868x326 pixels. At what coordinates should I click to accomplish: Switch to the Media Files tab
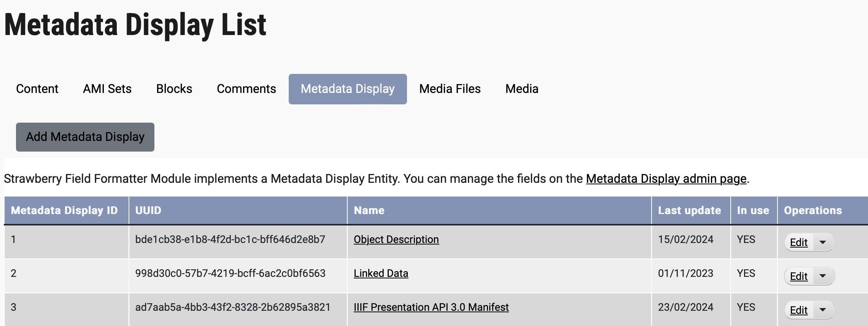coord(450,89)
